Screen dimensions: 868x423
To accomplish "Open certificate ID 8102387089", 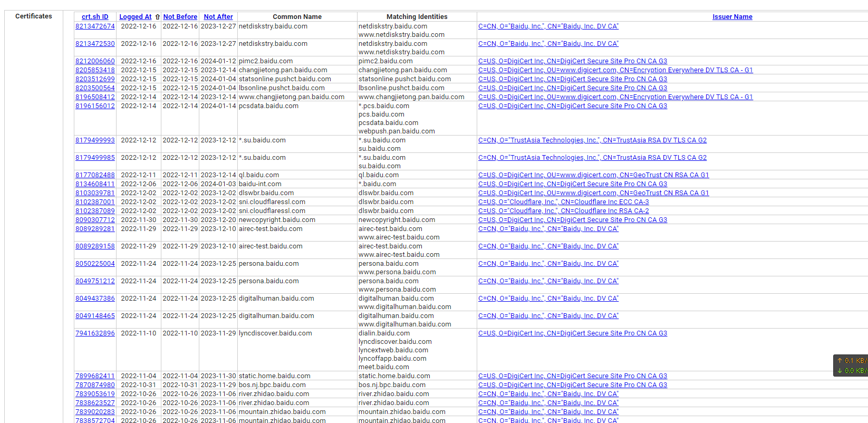I will point(95,211).
